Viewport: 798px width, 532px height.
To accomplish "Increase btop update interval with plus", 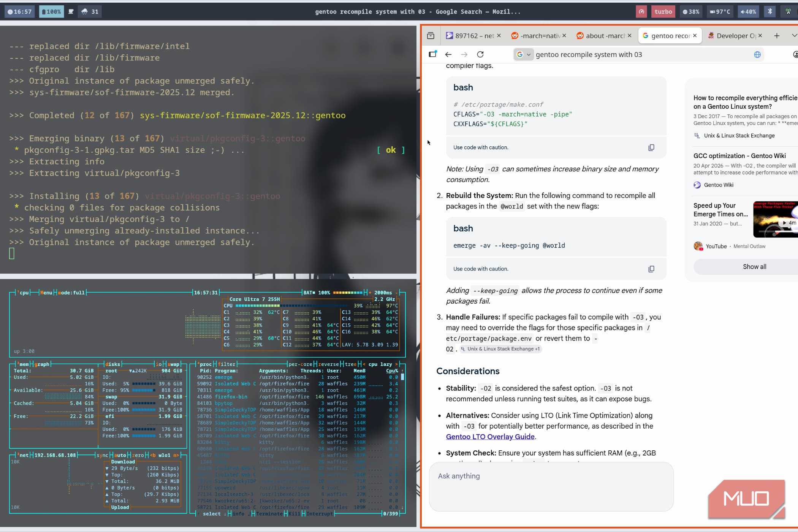I will click(x=370, y=293).
